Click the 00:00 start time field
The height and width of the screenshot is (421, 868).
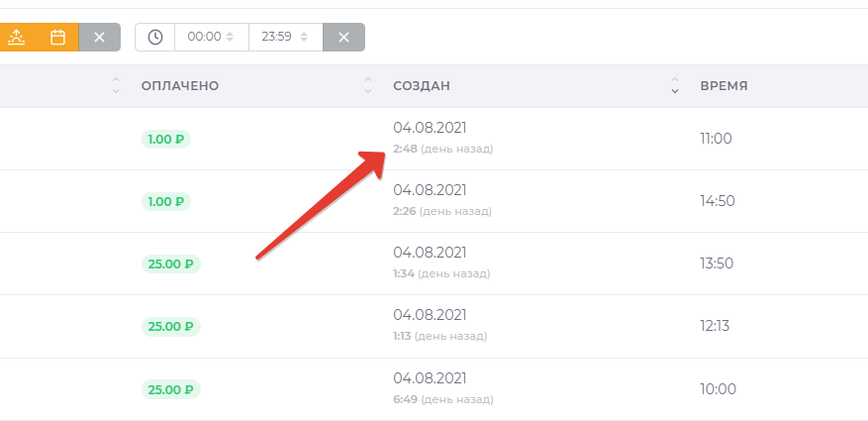203,38
